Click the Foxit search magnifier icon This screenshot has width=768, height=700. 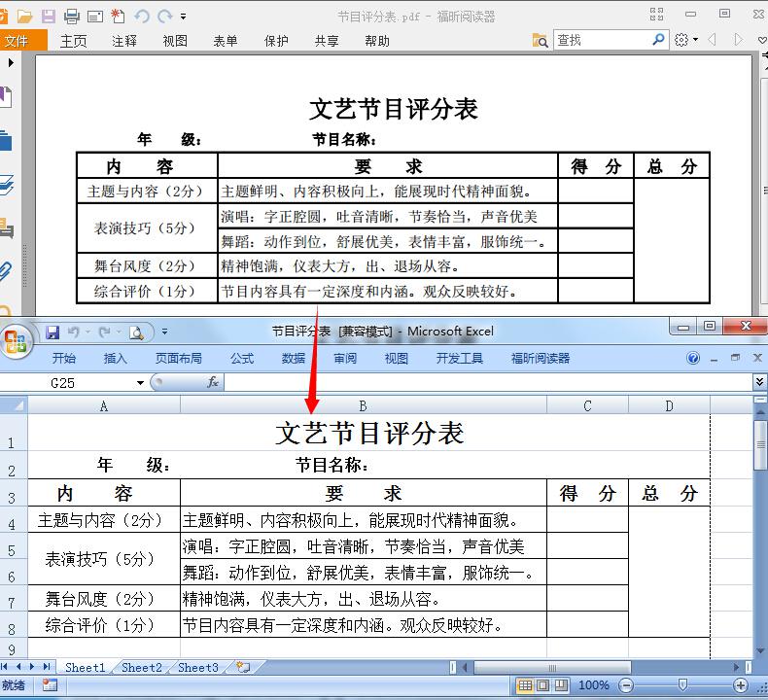[658, 40]
